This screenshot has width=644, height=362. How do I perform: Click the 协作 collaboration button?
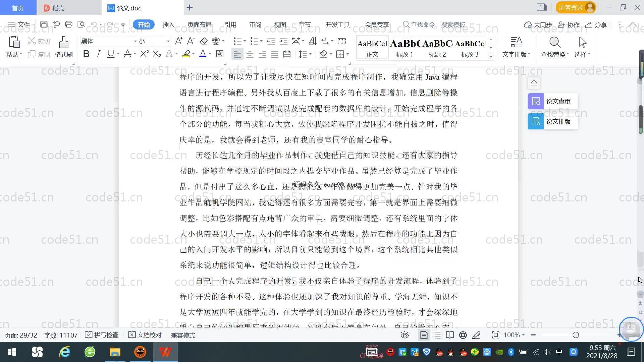tap(569, 25)
